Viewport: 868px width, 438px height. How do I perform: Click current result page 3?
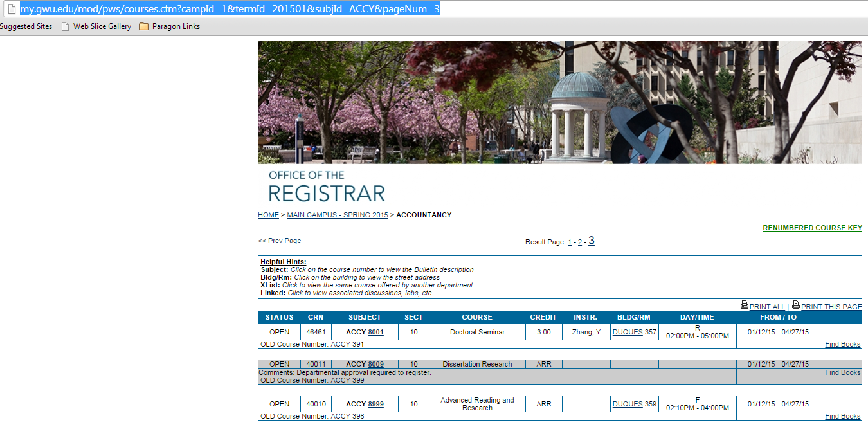(x=592, y=241)
